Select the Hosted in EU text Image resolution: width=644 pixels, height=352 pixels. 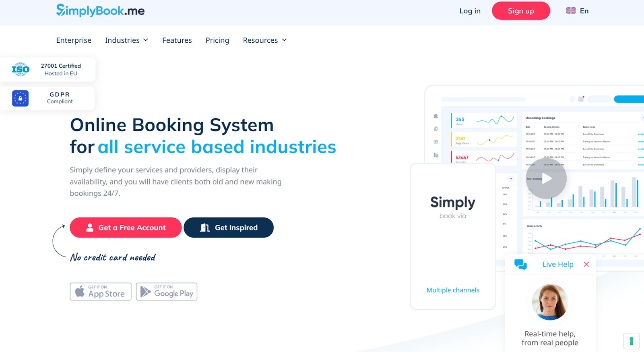61,73
